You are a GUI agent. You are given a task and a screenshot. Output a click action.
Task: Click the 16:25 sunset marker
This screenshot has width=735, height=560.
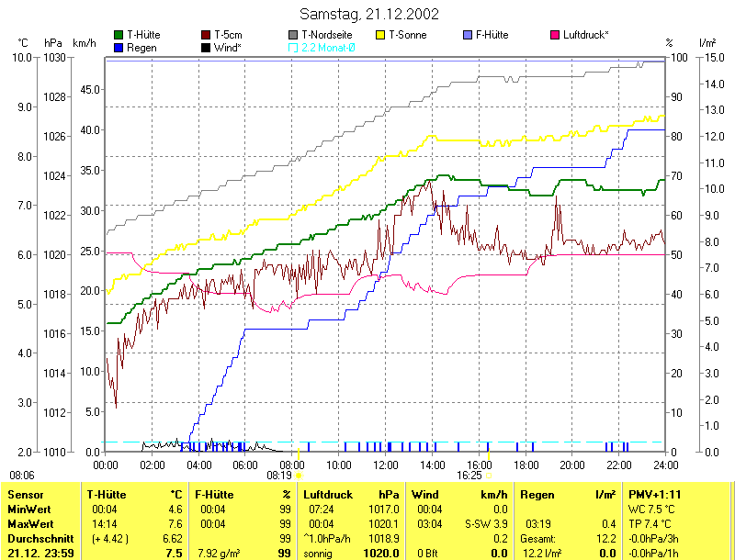click(469, 476)
